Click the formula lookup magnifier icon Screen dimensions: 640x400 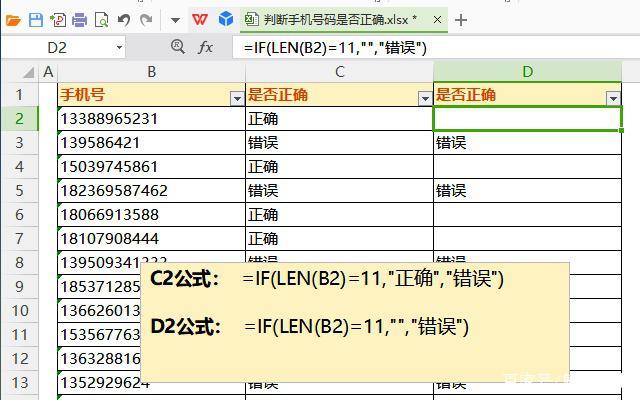click(x=178, y=47)
